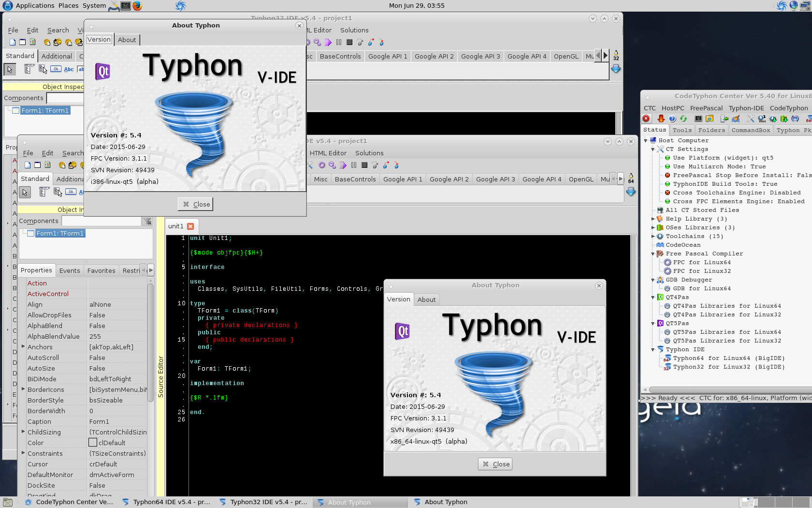The height and width of the screenshot is (508, 812).
Task: Click the Stop square icon in Typhon32 toolbar
Action: [x=349, y=43]
